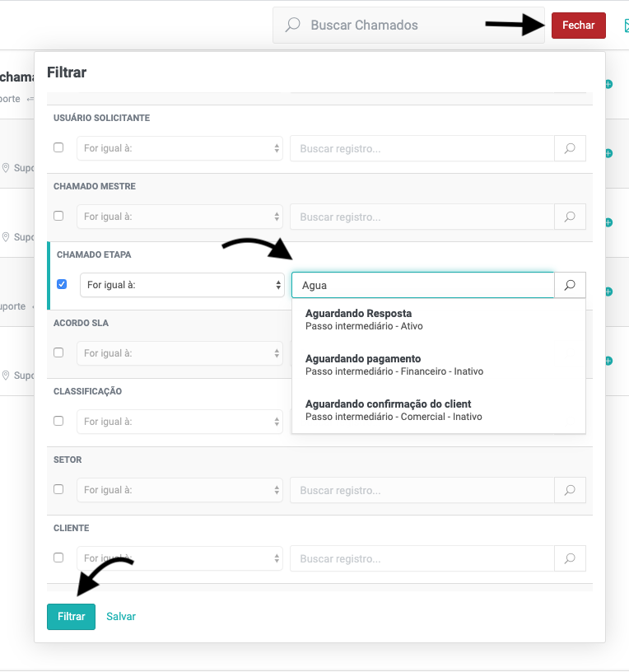Enable the Usuário Solicitante filter checkbox
This screenshot has width=629, height=672.
pyautogui.click(x=58, y=147)
